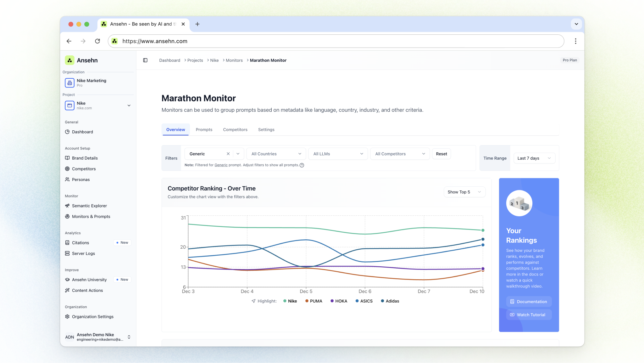The width and height of the screenshot is (644, 363).
Task: Switch to the Prompts tab
Action: click(204, 129)
